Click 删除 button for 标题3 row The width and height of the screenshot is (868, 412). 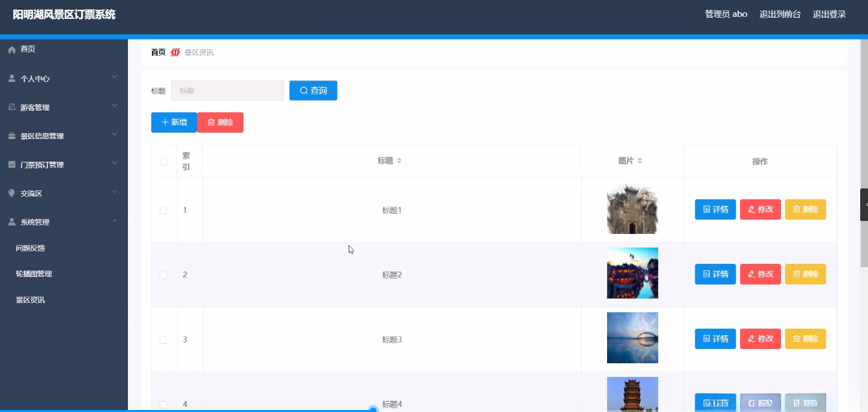(805, 339)
